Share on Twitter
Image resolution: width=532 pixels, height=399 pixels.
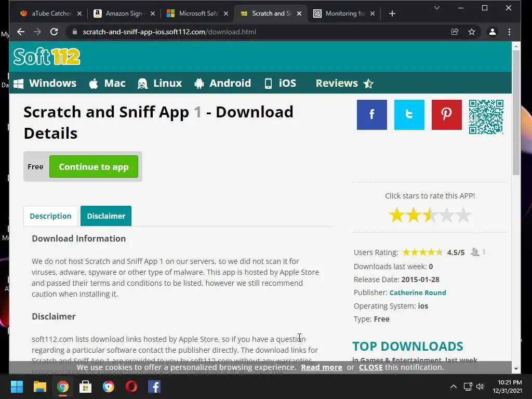[409, 115]
